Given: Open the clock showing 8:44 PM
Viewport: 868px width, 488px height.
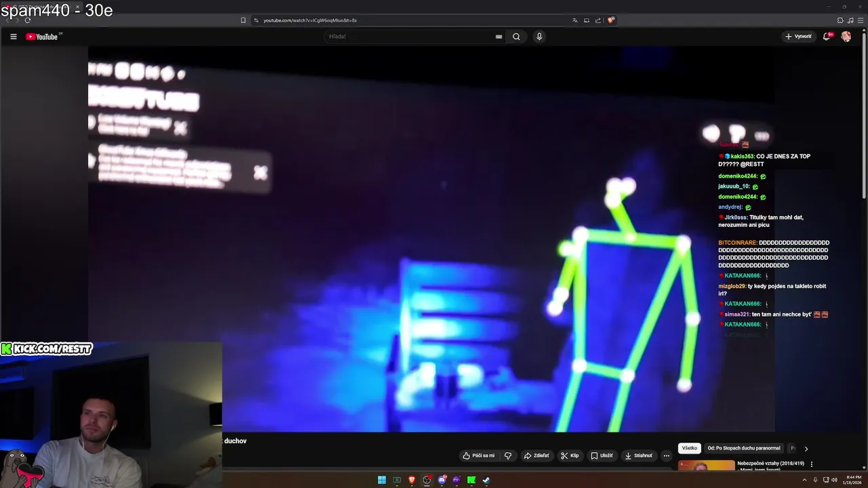Looking at the screenshot, I should click(852, 480).
